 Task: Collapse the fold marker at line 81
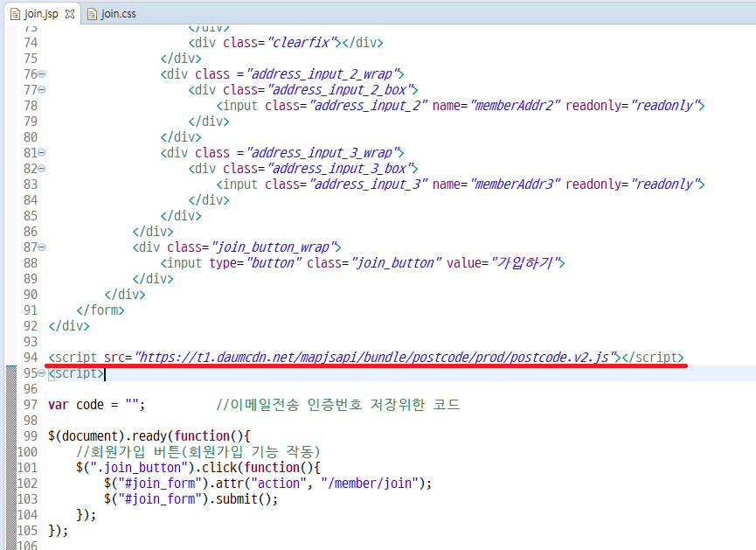point(42,152)
